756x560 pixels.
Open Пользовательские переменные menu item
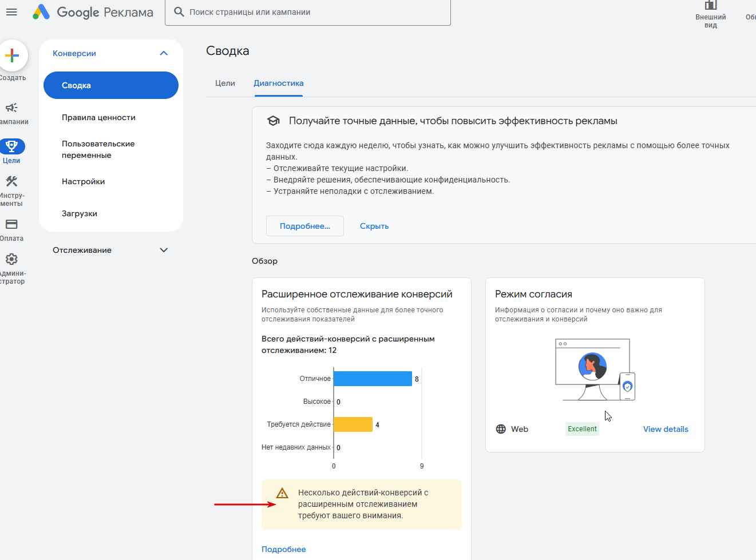point(98,149)
